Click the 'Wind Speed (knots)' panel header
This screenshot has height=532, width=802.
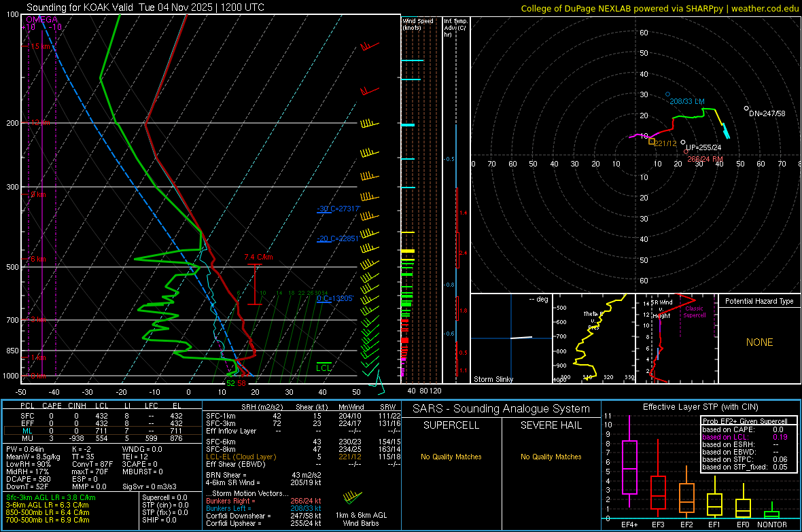417,24
